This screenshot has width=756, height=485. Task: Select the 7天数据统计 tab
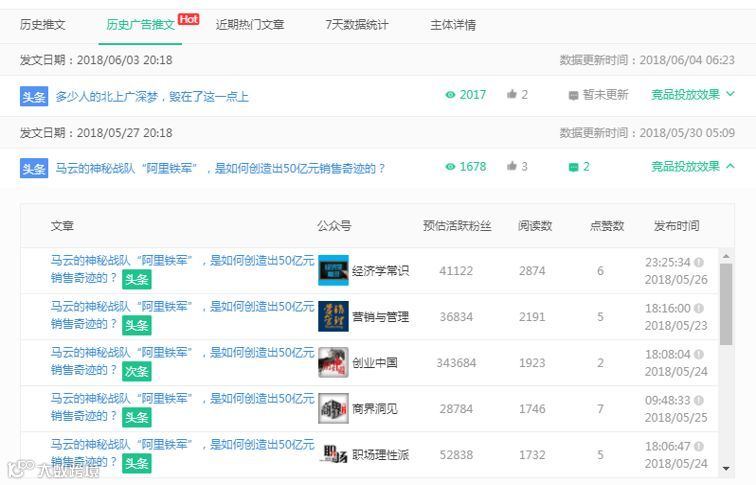click(x=356, y=25)
